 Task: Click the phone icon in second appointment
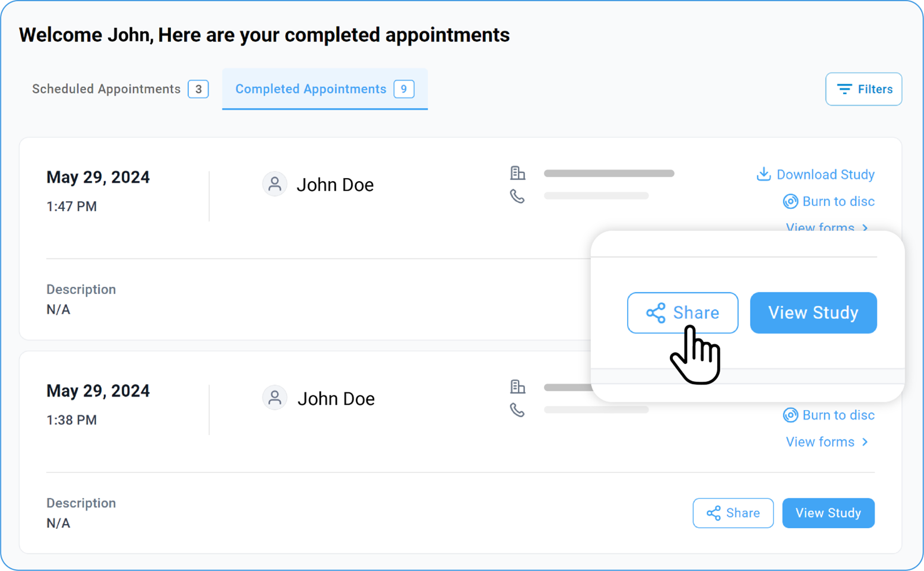pyautogui.click(x=517, y=410)
